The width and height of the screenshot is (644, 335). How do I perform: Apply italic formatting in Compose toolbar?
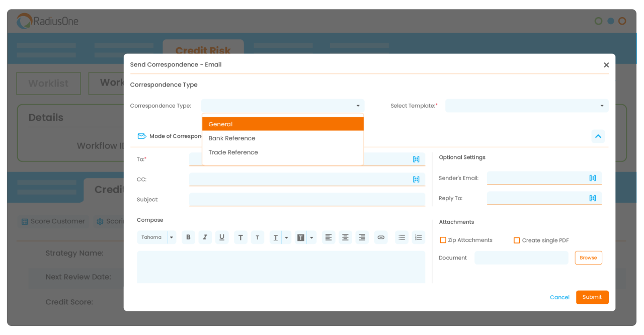pos(205,237)
